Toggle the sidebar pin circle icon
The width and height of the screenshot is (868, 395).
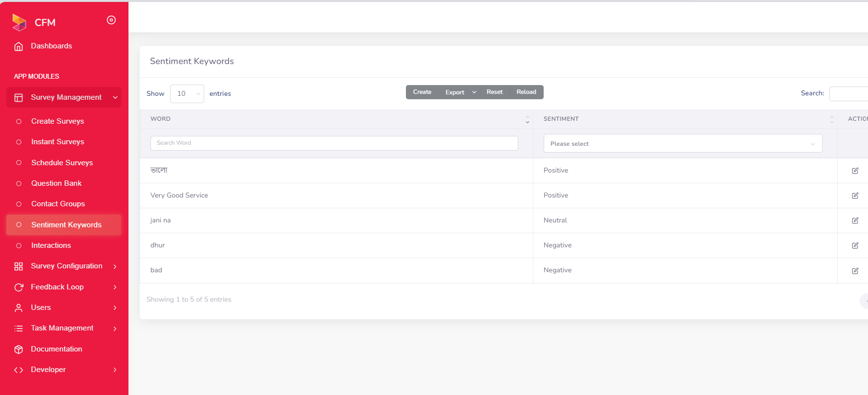(x=111, y=20)
